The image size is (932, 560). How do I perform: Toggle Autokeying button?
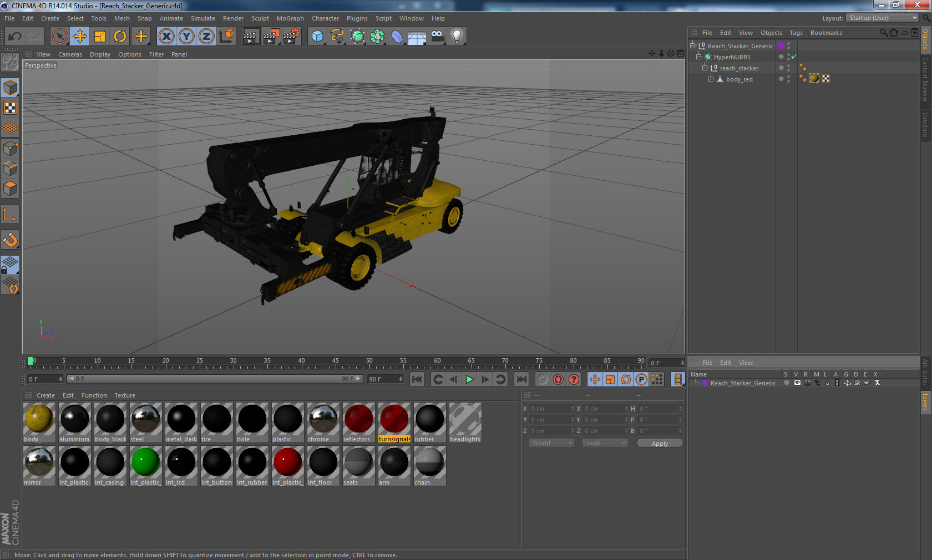[x=558, y=379]
